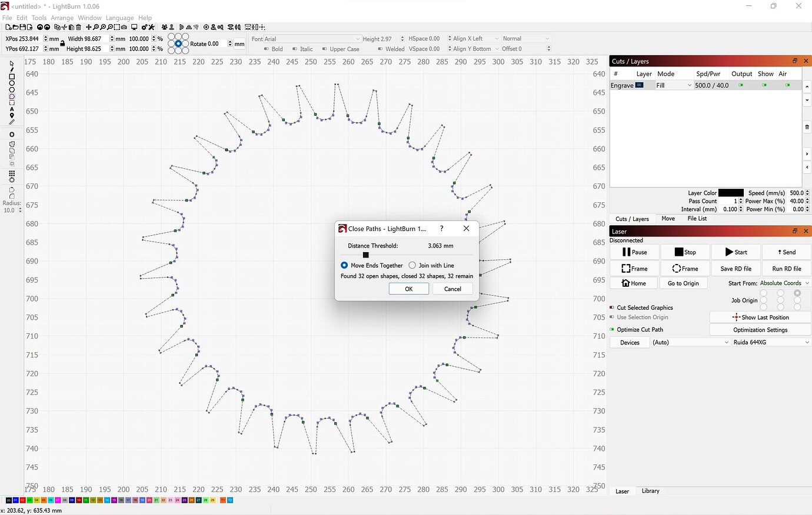The height and width of the screenshot is (515, 812).
Task: Click the Save RD file button
Action: tap(736, 268)
